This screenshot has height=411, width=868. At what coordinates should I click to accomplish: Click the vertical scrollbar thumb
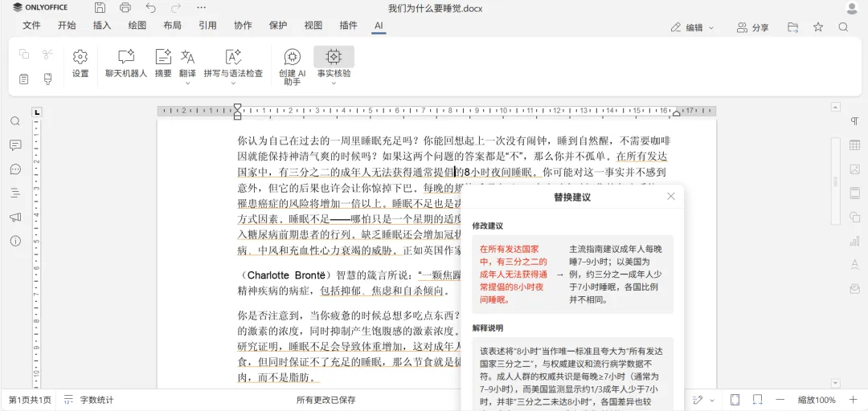pyautogui.click(x=836, y=181)
